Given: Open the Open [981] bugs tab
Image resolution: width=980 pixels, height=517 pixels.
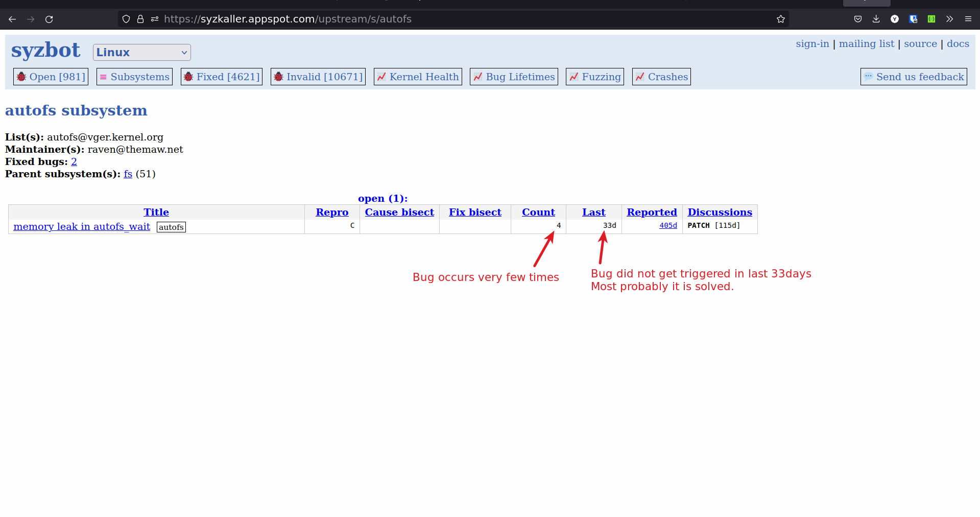Looking at the screenshot, I should click(51, 77).
